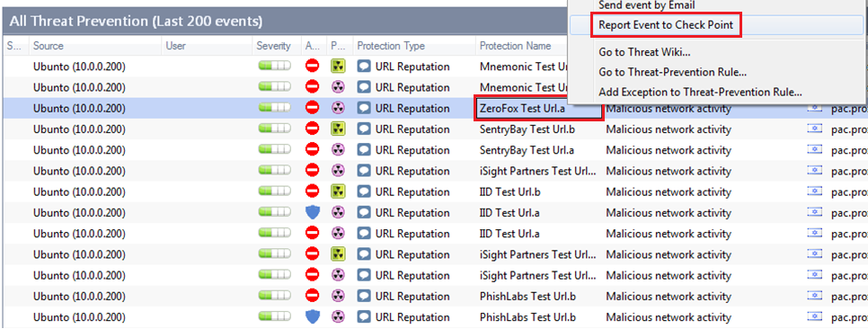The image size is (868, 329).
Task: Choose Send event by Email from context menu
Action: tap(647, 5)
